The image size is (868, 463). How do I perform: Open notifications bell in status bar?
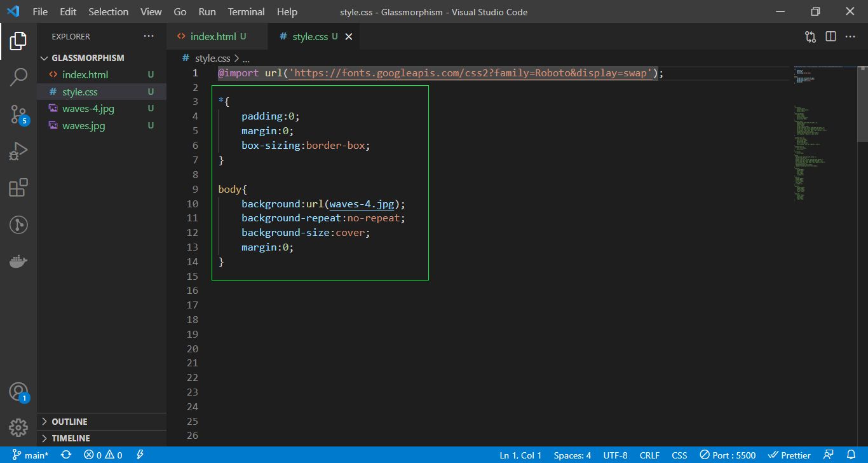click(851, 455)
